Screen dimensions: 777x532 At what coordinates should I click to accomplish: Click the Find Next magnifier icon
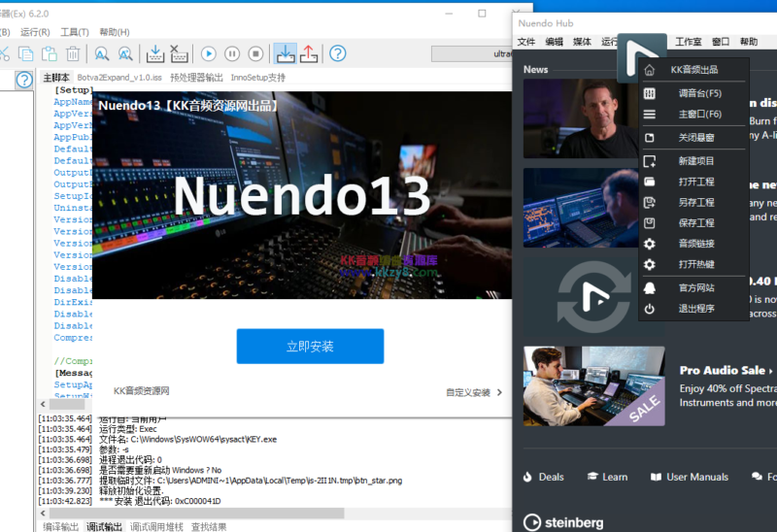pos(125,53)
